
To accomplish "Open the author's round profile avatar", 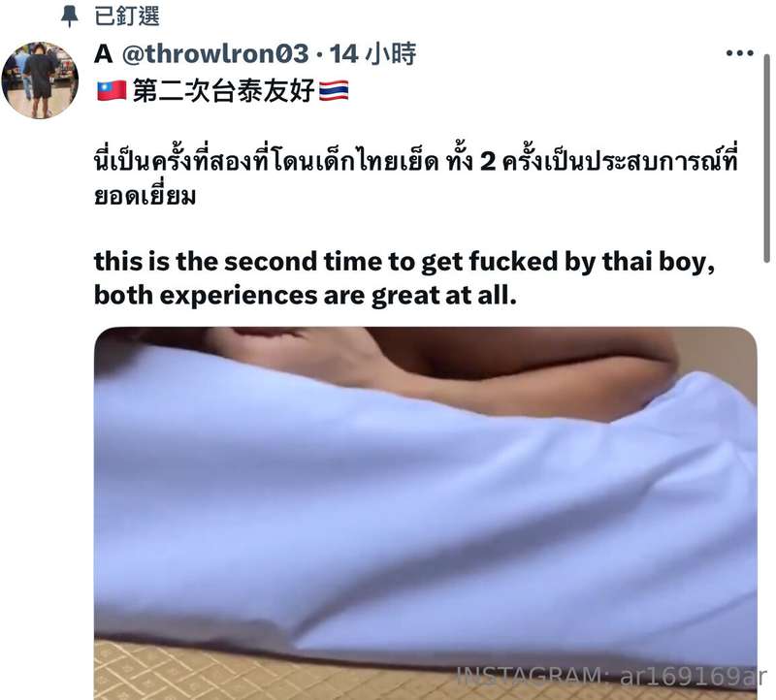I will point(40,80).
